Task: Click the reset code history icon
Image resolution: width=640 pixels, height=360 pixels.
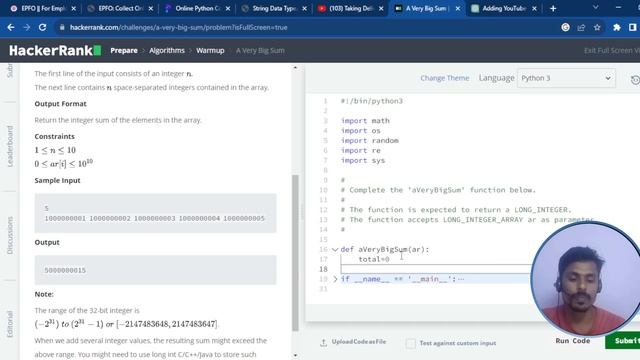Action: pos(635,80)
